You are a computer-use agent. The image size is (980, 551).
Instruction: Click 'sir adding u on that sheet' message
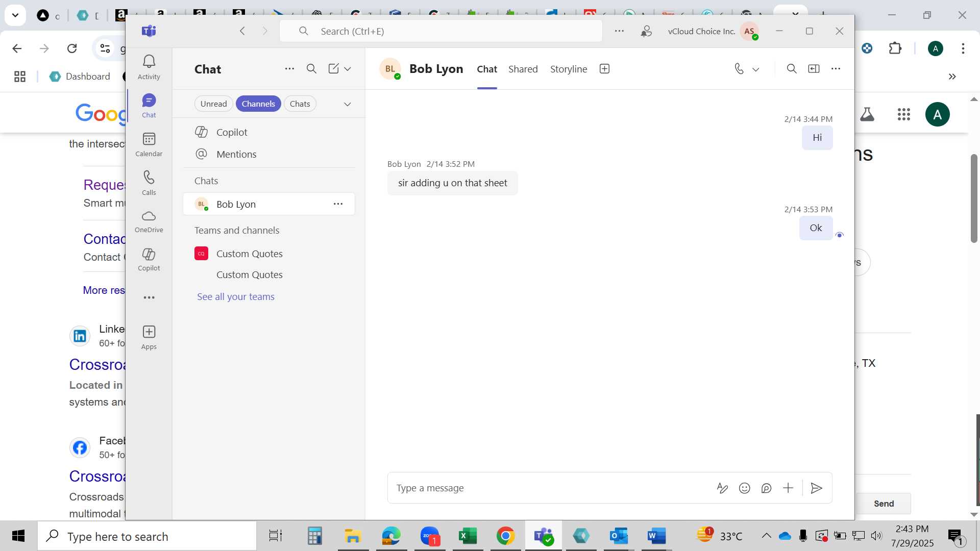tap(452, 183)
